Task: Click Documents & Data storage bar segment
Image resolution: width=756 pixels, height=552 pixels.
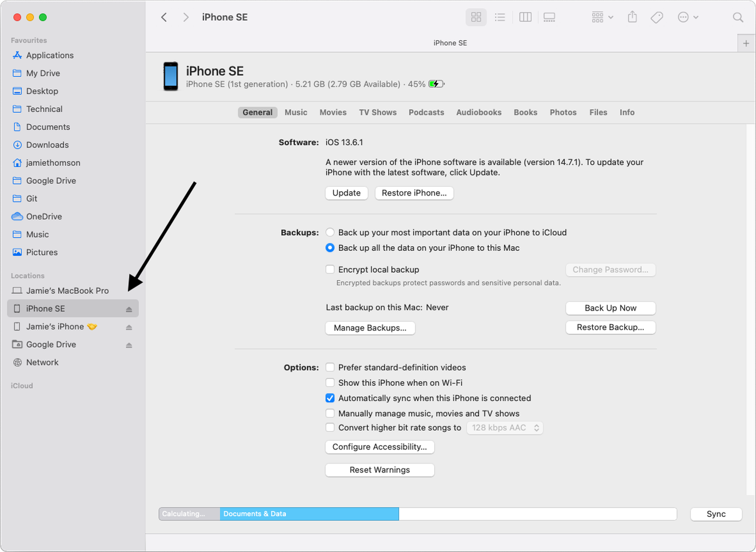Action: [x=309, y=514]
